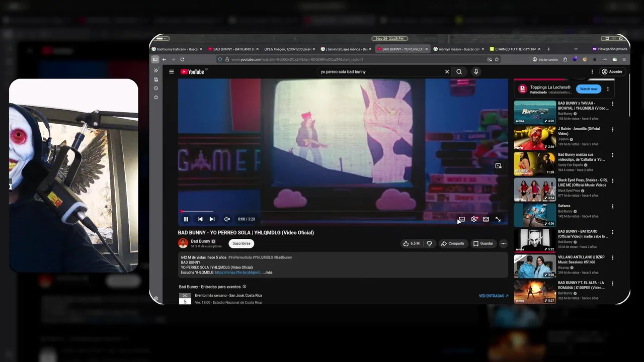Switch to 'j balvin tatuajes manos' tab
The height and width of the screenshot is (362, 644).
[345, 49]
